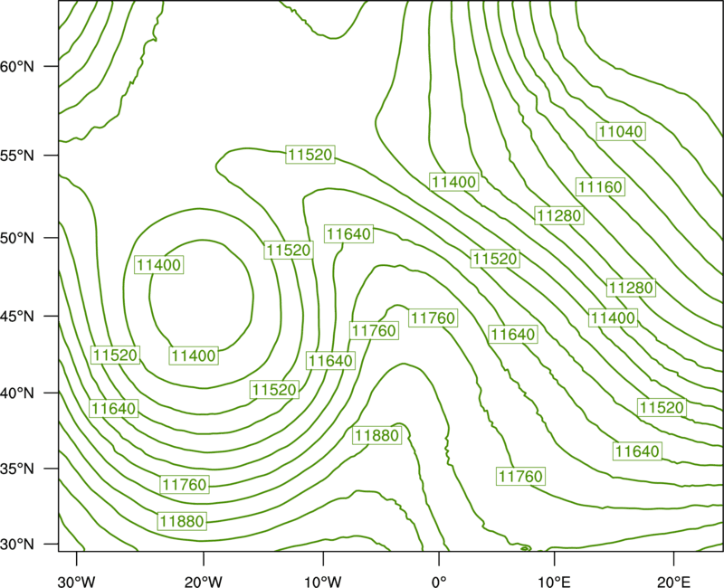This screenshot has height=588, width=724.
Task: Click the 11040 contour label
Action: 621,131
